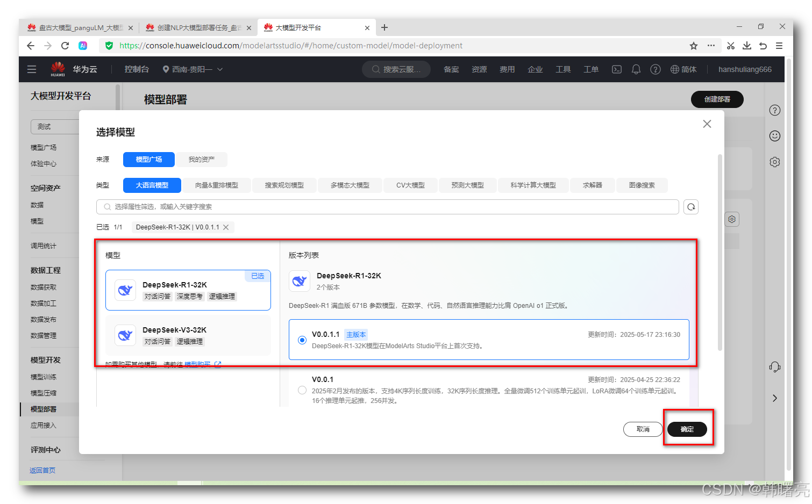Open help question mark in top bar
The image size is (812, 504).
pyautogui.click(x=655, y=69)
